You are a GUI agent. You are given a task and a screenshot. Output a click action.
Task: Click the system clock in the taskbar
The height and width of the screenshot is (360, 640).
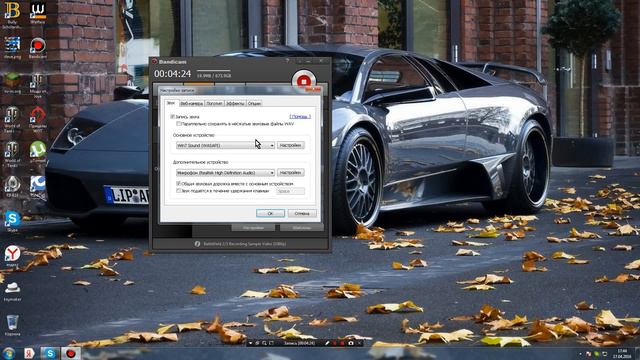click(x=622, y=353)
